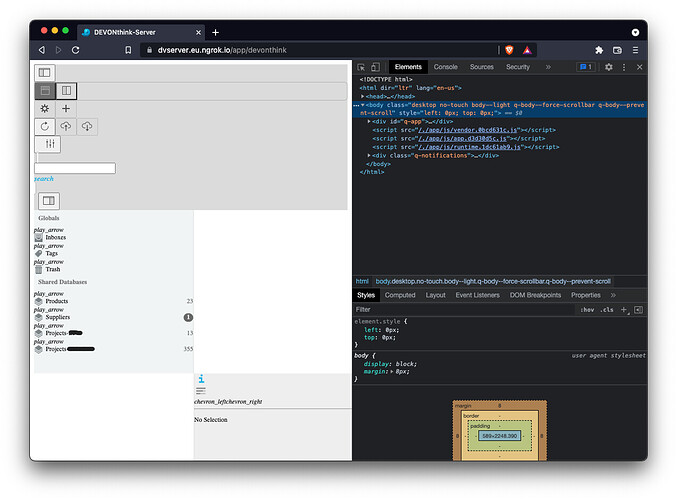Open the gear action menu

click(45, 109)
